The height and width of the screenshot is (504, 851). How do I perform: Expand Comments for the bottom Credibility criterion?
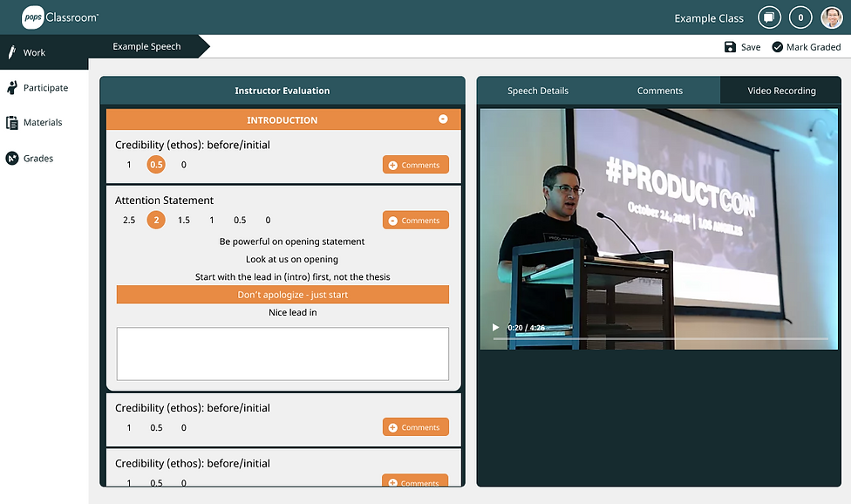[416, 480]
